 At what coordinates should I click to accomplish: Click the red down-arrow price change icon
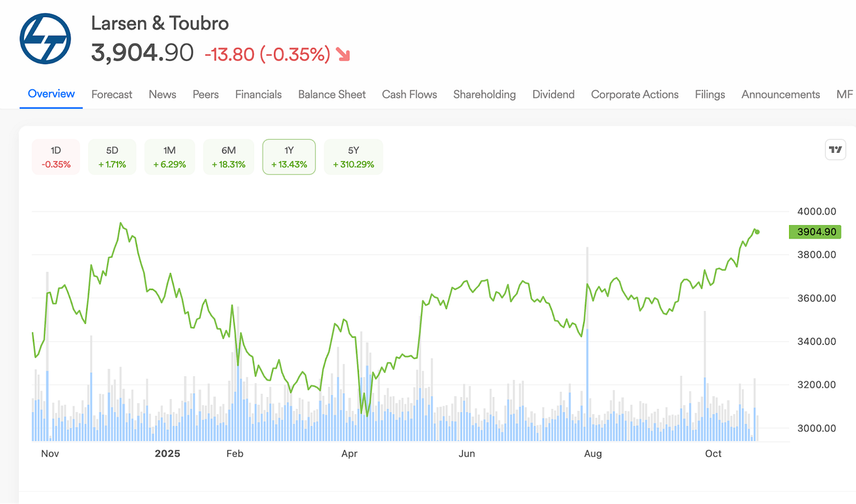(343, 55)
